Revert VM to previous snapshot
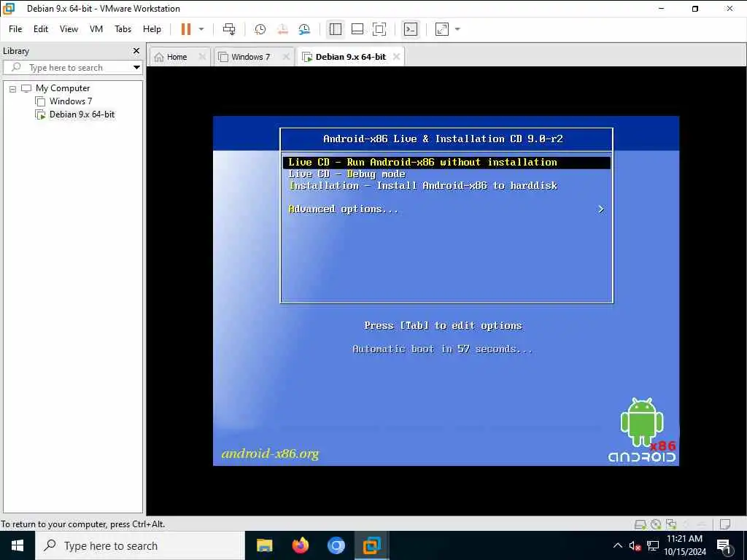This screenshot has width=747, height=560. tap(282, 29)
